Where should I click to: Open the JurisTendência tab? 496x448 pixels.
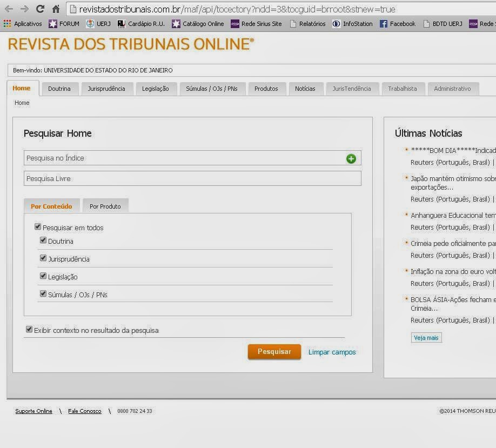[352, 89]
